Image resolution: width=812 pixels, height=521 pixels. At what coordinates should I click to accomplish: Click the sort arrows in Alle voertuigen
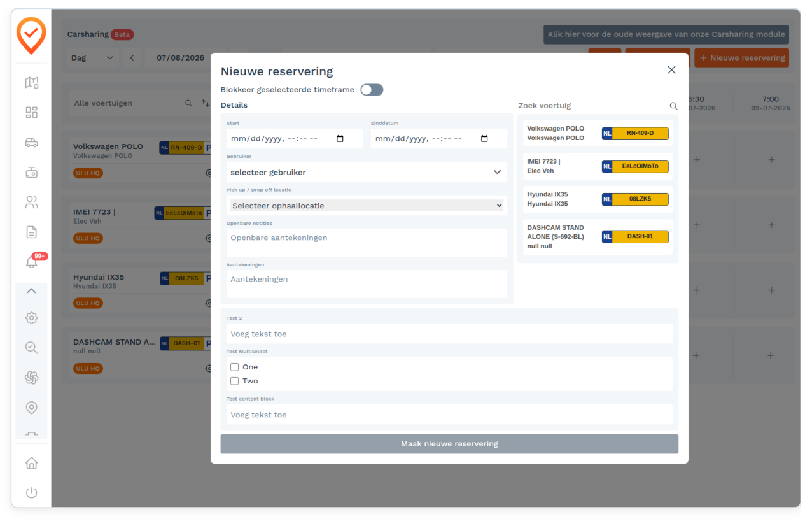pyautogui.click(x=206, y=103)
